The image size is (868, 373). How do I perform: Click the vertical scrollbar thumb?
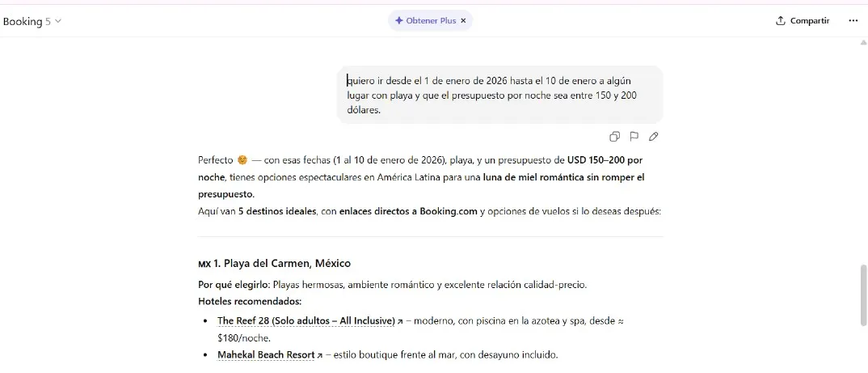pyautogui.click(x=863, y=295)
